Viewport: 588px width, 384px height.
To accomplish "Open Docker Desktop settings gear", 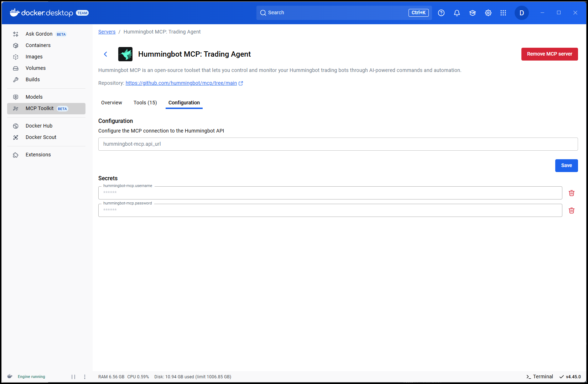I will tap(488, 12).
